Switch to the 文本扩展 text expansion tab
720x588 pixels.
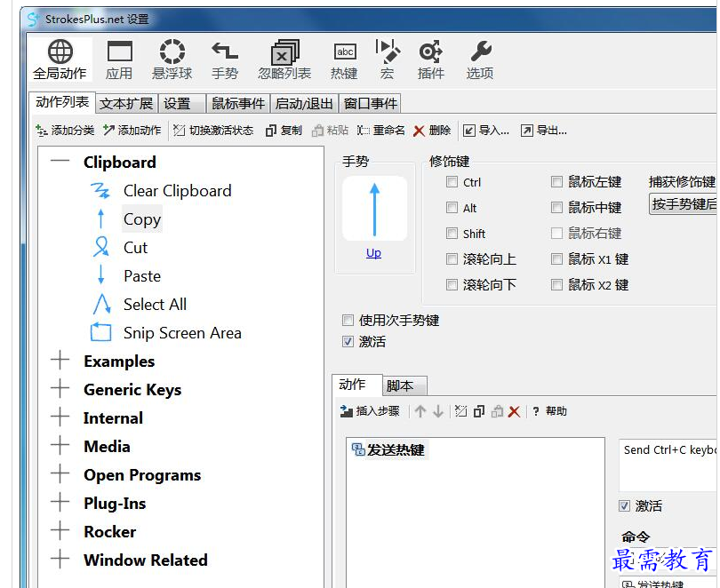[126, 104]
